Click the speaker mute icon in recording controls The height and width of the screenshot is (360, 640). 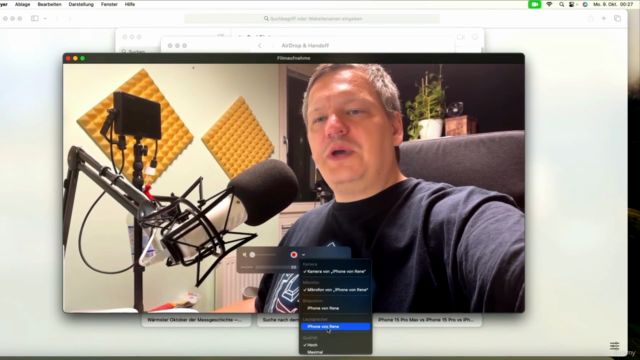(244, 255)
